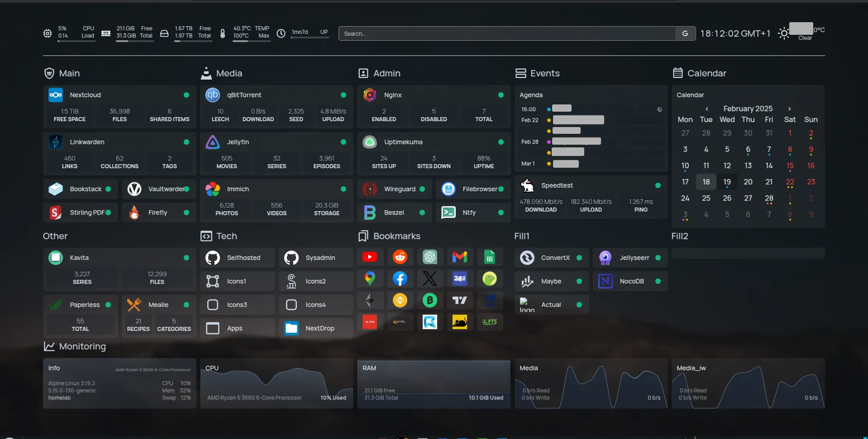Open Paperless via its leaf icon
Screen dimensions: 868x439
point(56,305)
